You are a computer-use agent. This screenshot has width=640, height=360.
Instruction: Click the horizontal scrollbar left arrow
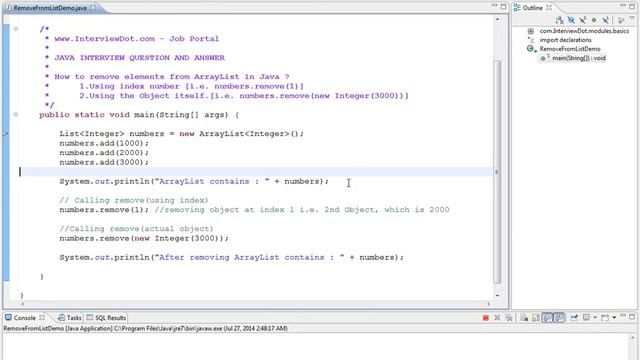[22, 304]
